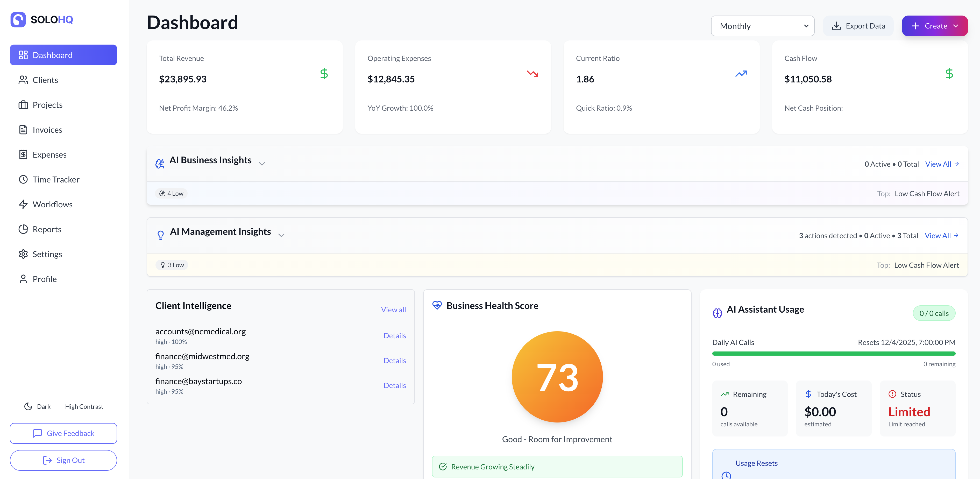Click the blue trending-up icon on Current Ratio
This screenshot has width=980, height=479.
click(x=741, y=73)
